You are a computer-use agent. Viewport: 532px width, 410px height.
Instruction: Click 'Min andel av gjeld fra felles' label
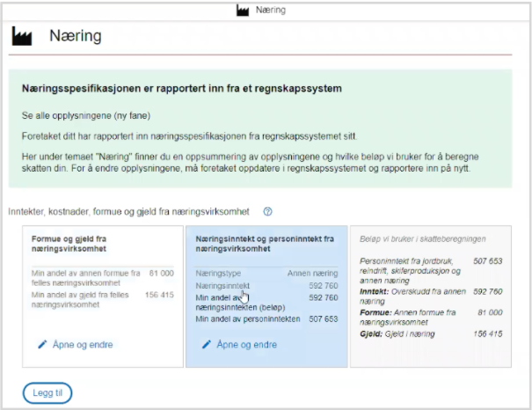80,300
